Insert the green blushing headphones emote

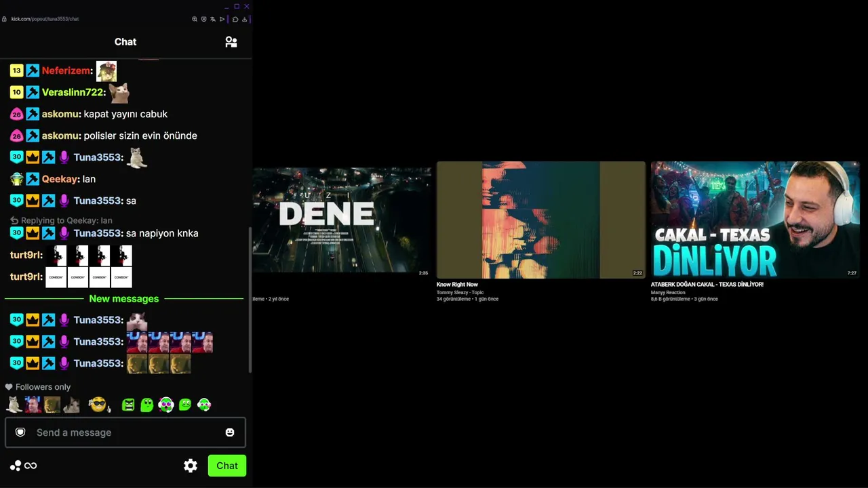pyautogui.click(x=204, y=405)
